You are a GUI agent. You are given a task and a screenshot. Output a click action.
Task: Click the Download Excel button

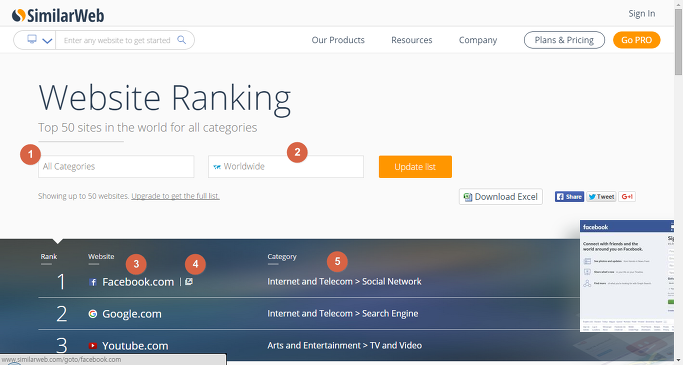[x=500, y=197]
